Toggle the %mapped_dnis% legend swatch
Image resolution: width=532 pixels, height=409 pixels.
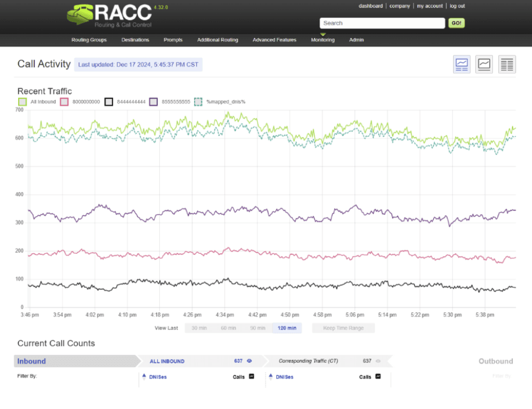(198, 101)
